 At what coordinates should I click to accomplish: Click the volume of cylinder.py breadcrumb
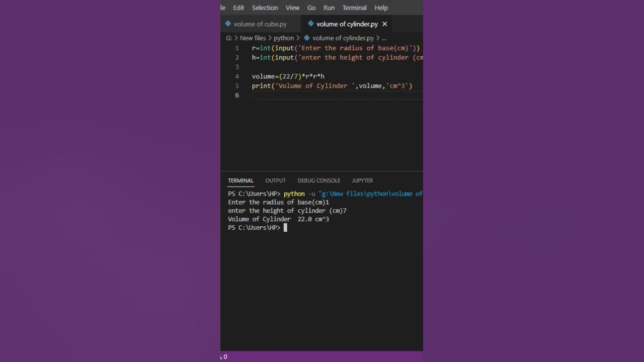343,38
